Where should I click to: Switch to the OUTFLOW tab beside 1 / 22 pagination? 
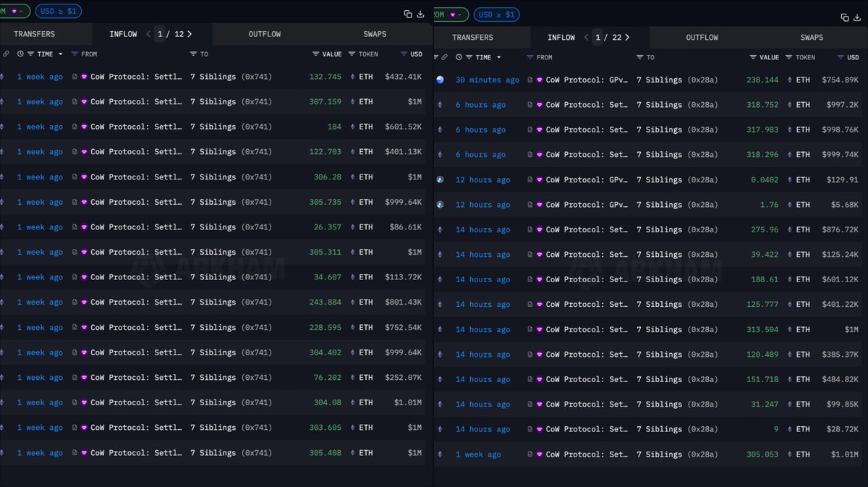click(702, 38)
